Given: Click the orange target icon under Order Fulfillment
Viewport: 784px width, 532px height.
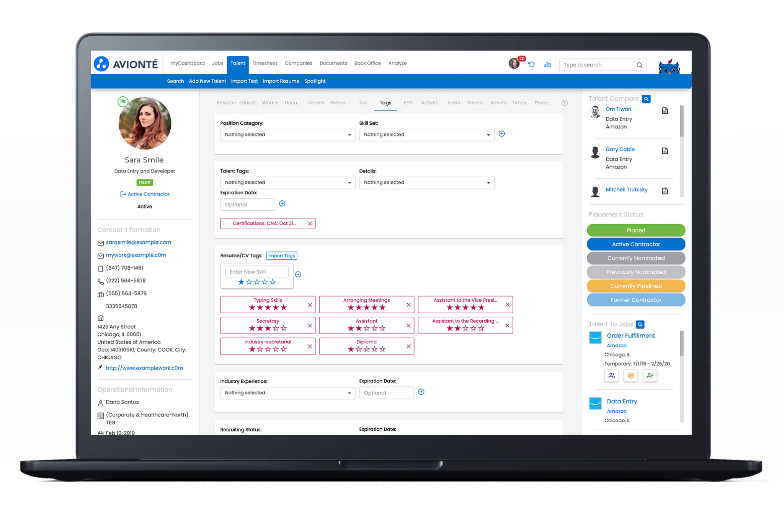Looking at the screenshot, I should pos(630,376).
